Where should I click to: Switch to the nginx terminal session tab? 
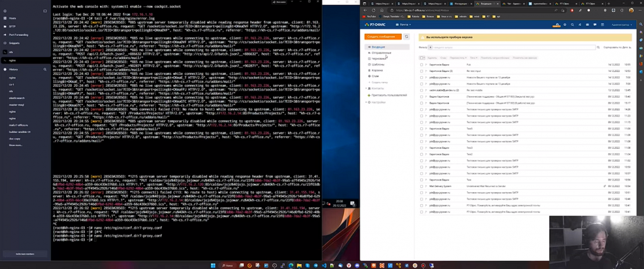coord(25,60)
